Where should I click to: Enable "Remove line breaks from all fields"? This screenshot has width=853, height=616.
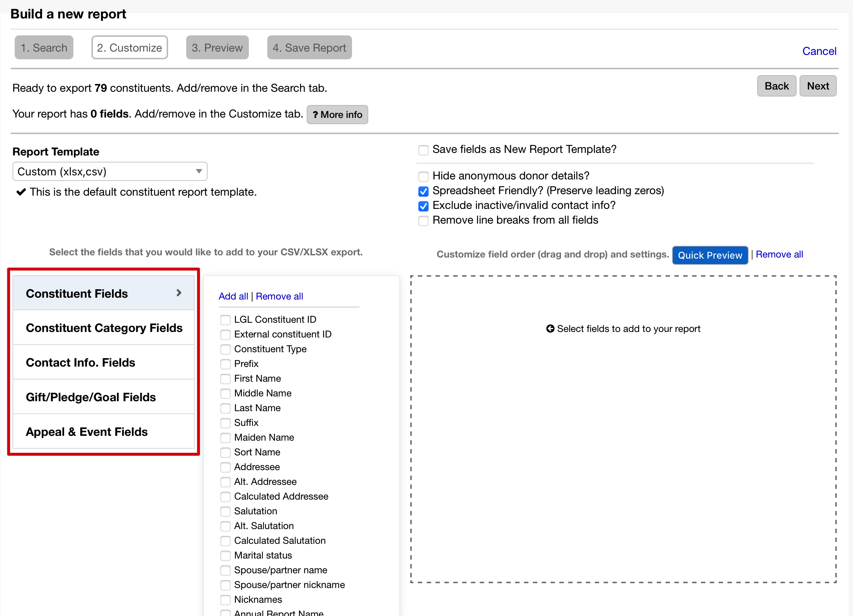[x=424, y=221]
